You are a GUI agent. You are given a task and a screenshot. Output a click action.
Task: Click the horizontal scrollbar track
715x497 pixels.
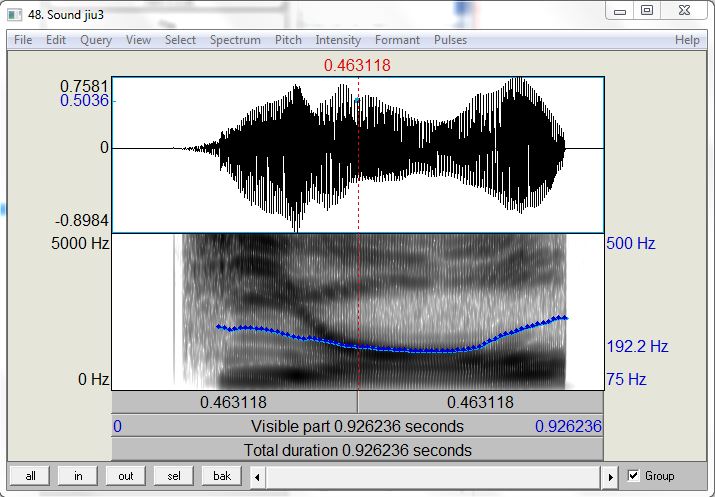433,477
